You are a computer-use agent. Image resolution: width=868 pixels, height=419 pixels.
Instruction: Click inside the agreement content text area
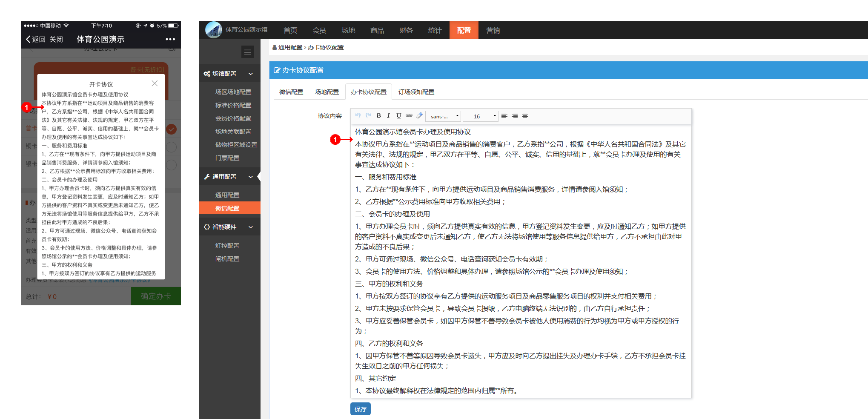pos(521,261)
